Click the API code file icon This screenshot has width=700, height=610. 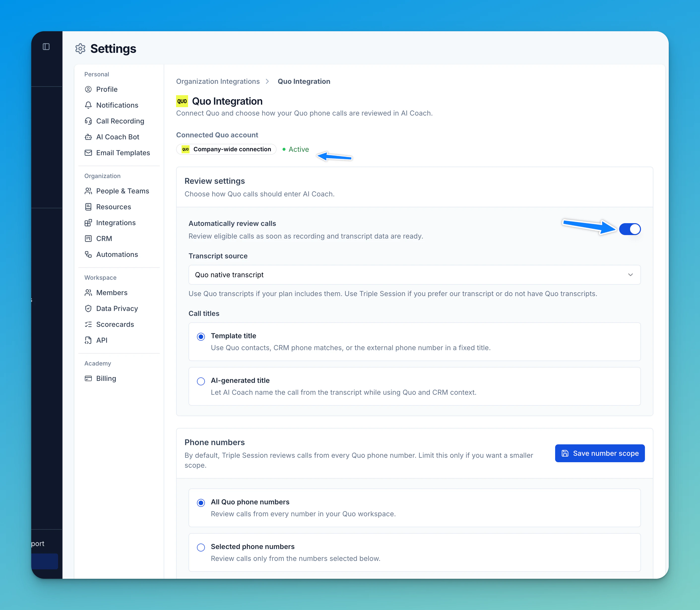(88, 340)
